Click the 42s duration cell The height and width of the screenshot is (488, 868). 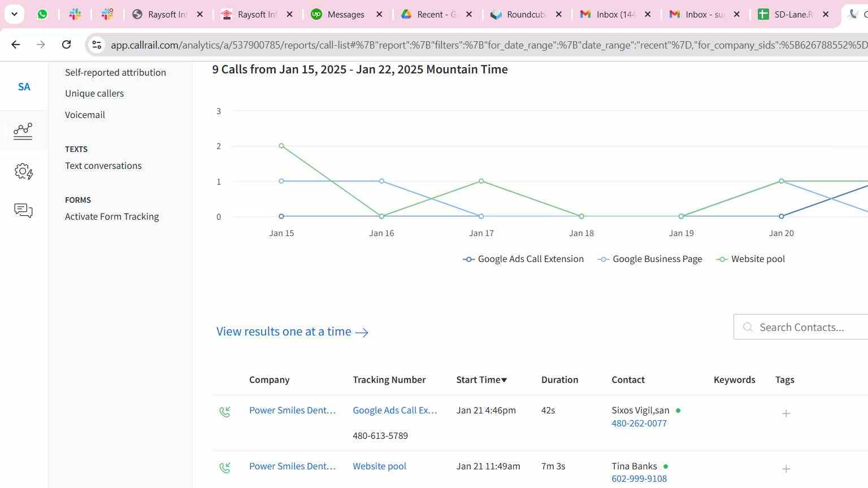(x=548, y=411)
